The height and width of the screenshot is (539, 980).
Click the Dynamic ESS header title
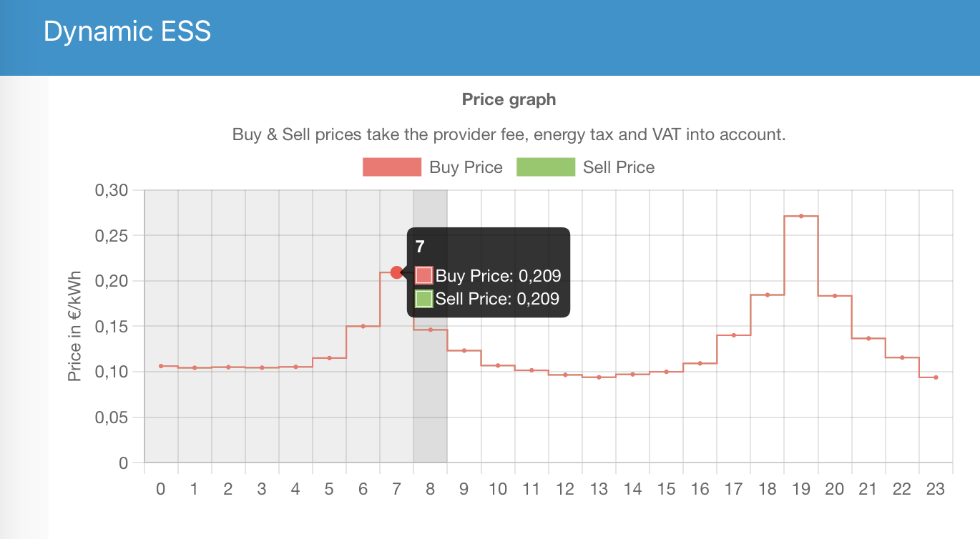[127, 31]
